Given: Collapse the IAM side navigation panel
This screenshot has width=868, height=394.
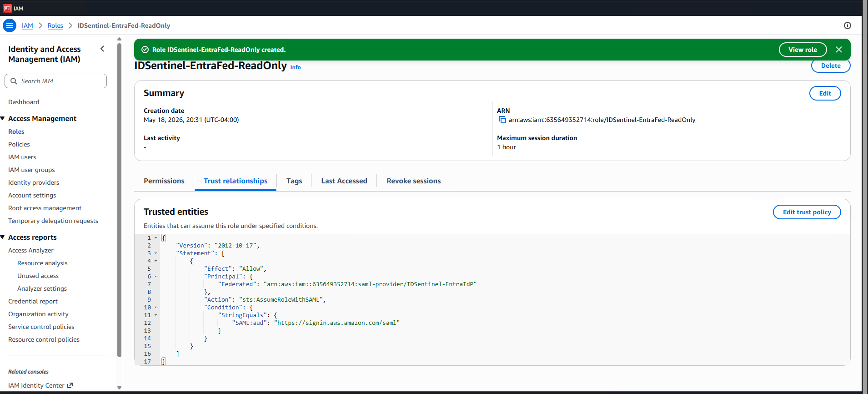Looking at the screenshot, I should (102, 49).
